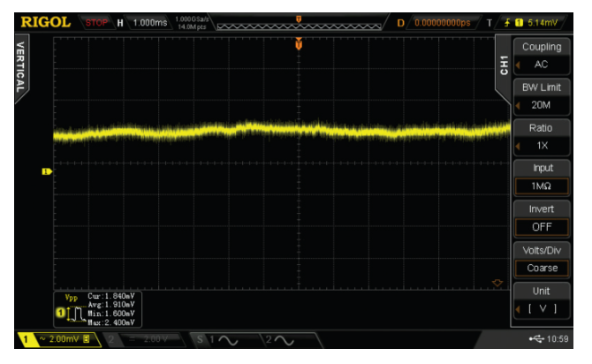592x364 pixels.
Task: Toggle the Input 1MΩ impedance setting
Action: [x=542, y=178]
